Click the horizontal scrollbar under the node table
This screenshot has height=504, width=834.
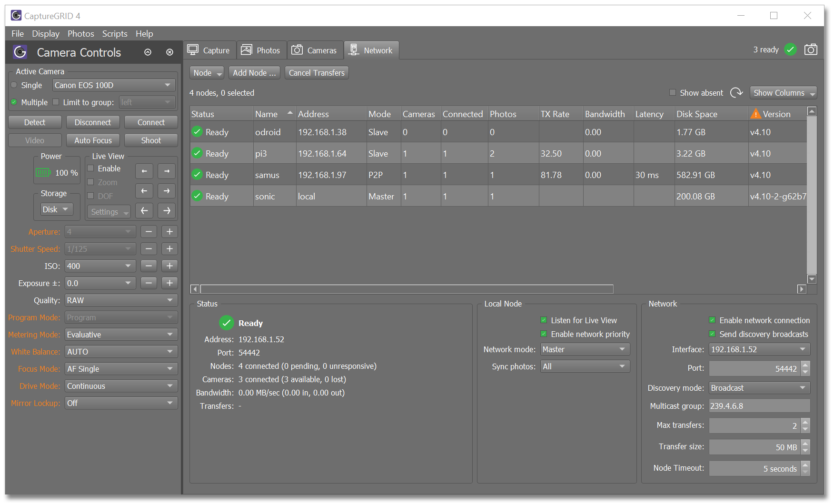[407, 289]
